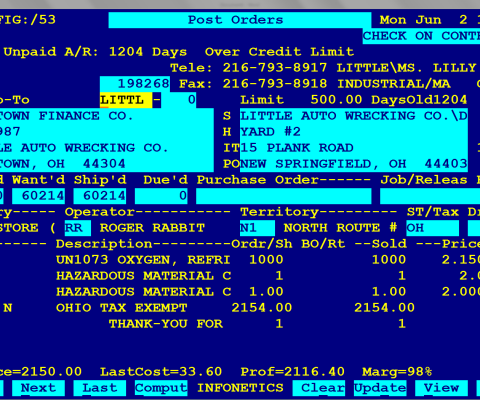
Task: Click the Clear button
Action: tap(319, 388)
